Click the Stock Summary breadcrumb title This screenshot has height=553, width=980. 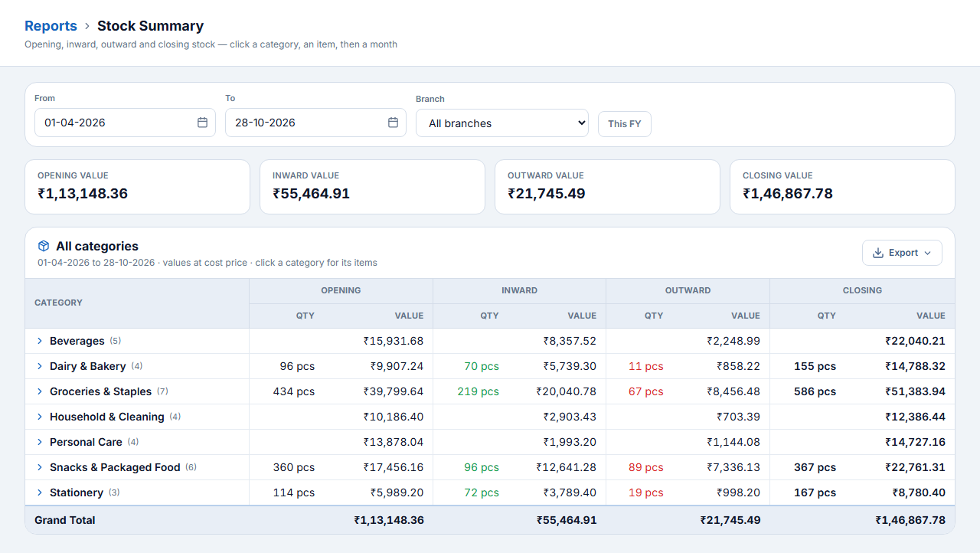click(x=150, y=26)
